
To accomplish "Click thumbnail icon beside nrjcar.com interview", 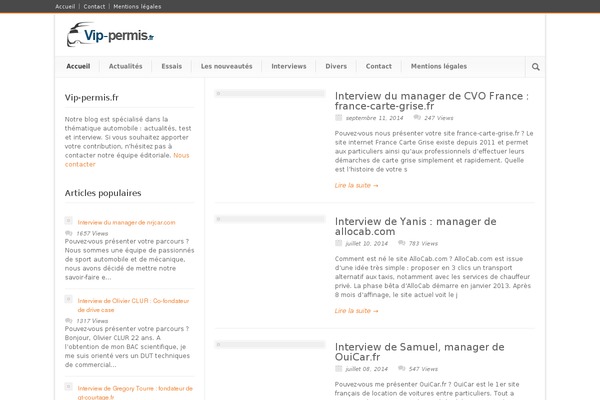I will tap(68, 221).
